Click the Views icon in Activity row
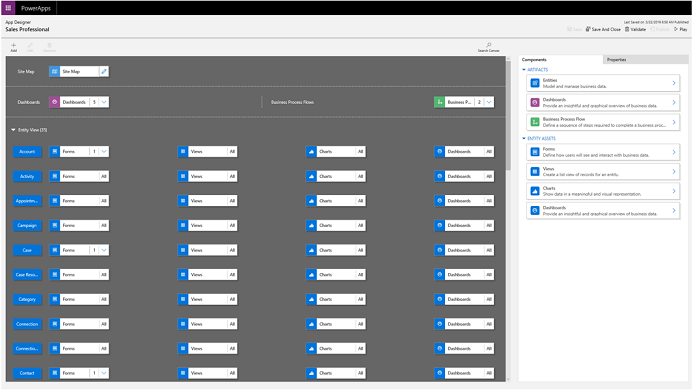 tap(183, 176)
